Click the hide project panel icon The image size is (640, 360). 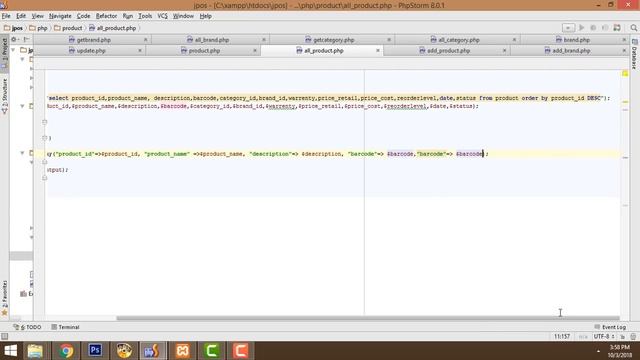[x=27, y=39]
